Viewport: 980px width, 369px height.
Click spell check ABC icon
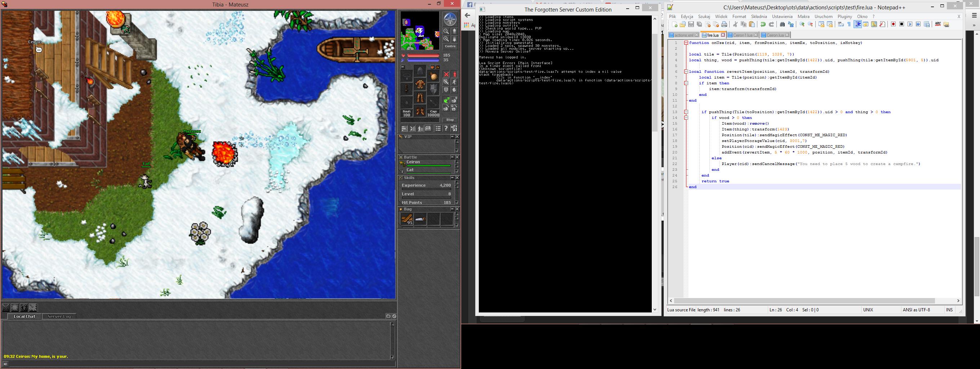[x=938, y=25]
